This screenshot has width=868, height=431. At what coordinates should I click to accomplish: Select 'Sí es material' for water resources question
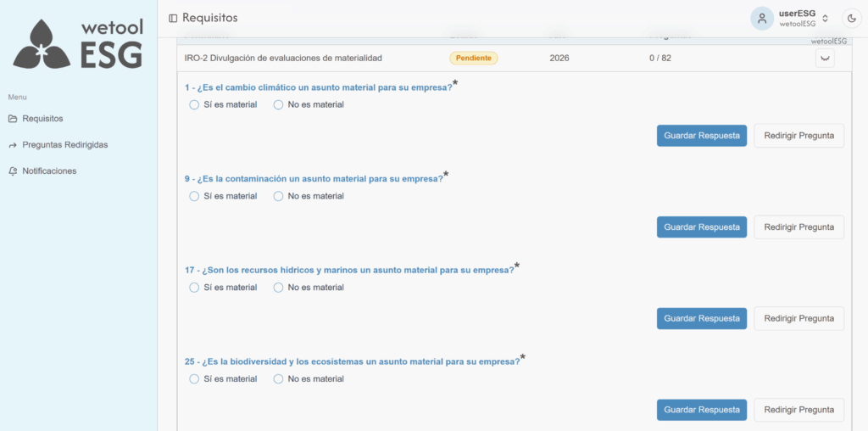[x=195, y=288]
